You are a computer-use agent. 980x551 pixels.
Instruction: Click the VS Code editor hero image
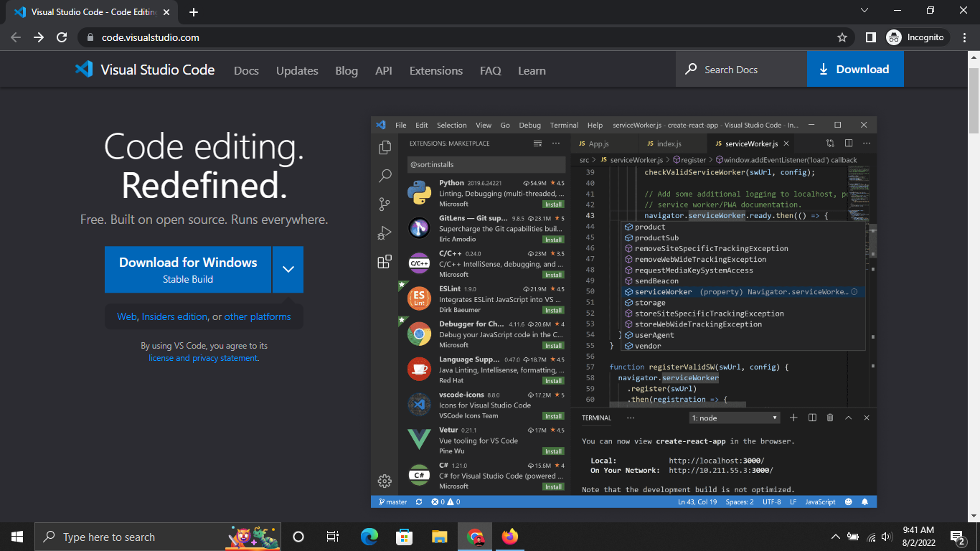point(624,312)
